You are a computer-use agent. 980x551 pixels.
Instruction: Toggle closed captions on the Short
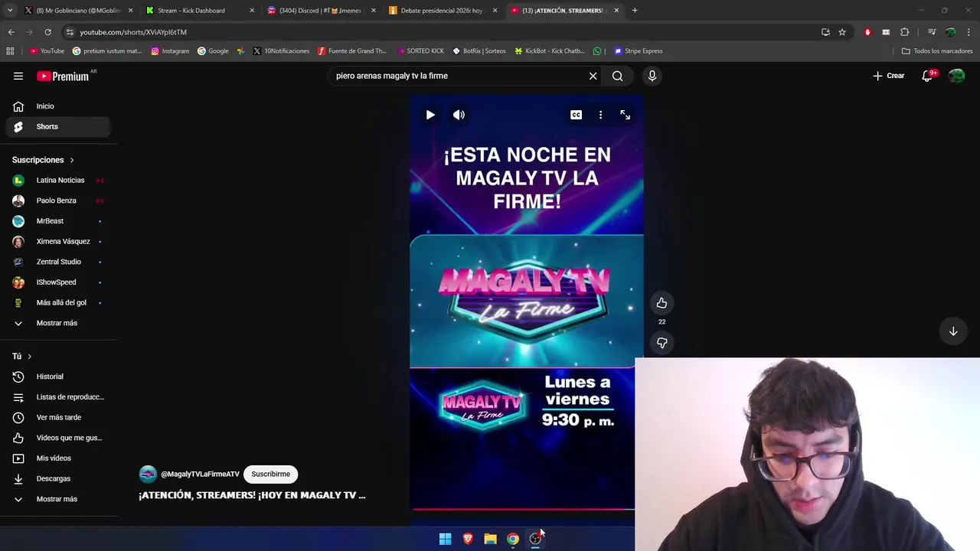click(x=576, y=115)
